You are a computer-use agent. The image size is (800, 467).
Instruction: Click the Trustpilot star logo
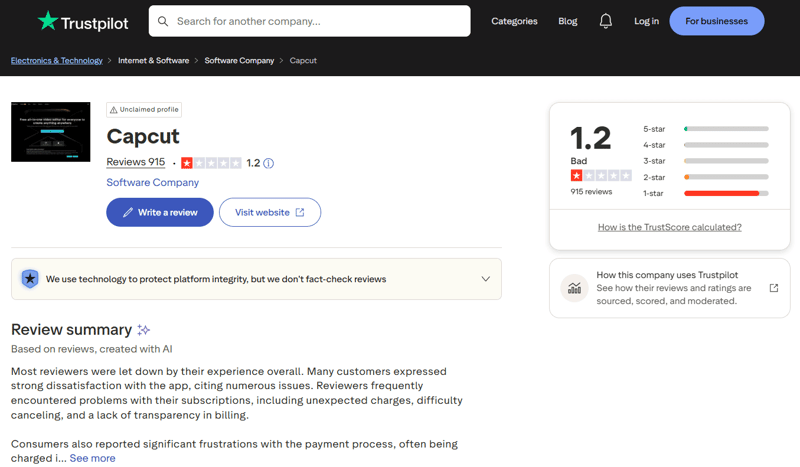coord(48,21)
